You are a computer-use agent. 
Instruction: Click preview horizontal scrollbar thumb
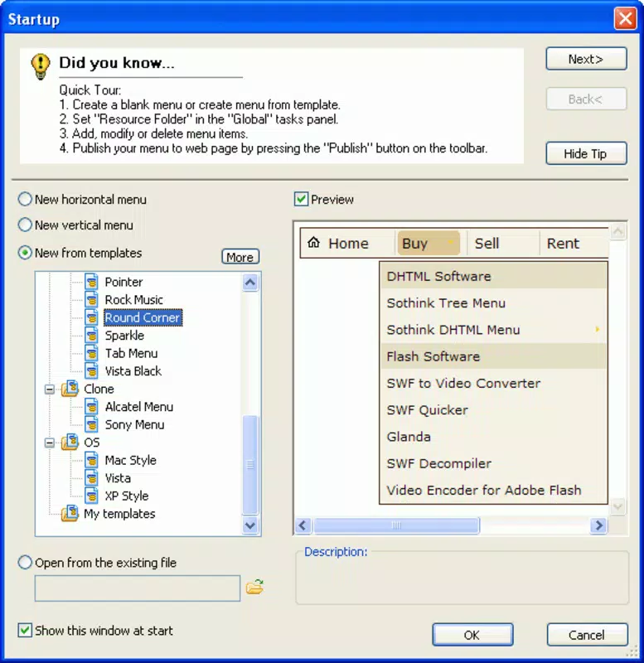point(397,525)
